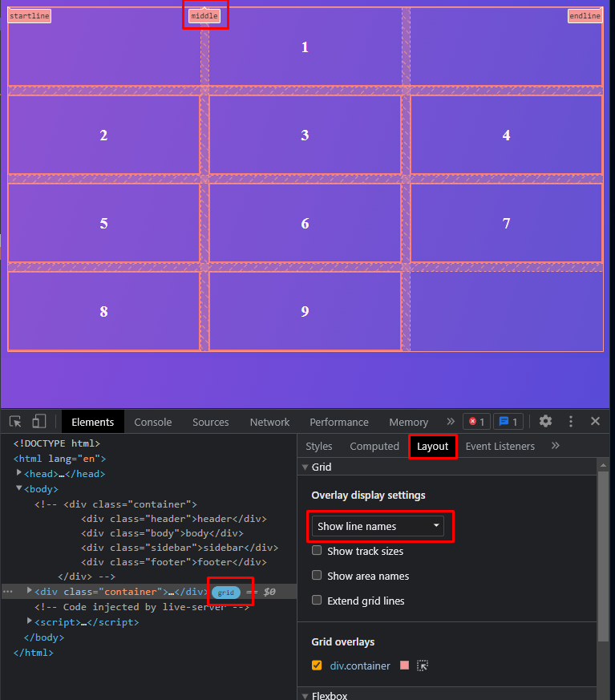The height and width of the screenshot is (700, 615).
Task: Click the Layout pane vertical scrollbar
Action: click(603, 556)
